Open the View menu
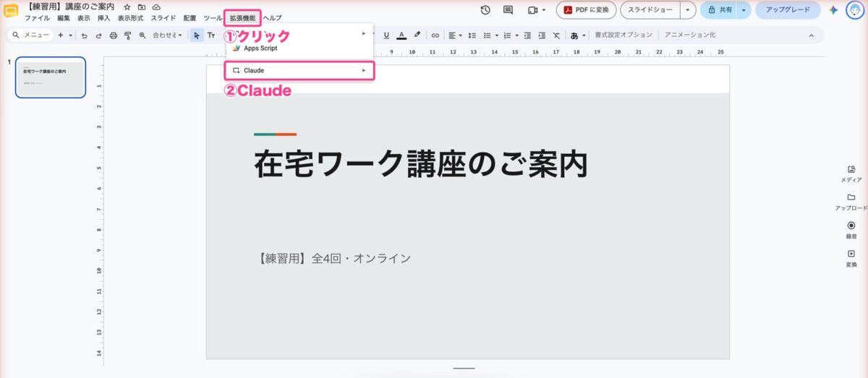Screen dimensions: 868x378 click(x=84, y=17)
